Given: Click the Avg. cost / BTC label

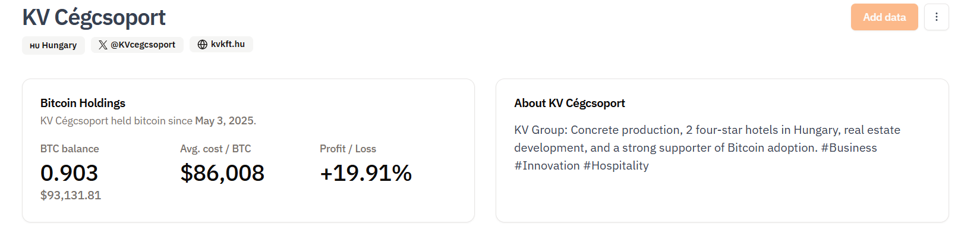Looking at the screenshot, I should tap(216, 149).
